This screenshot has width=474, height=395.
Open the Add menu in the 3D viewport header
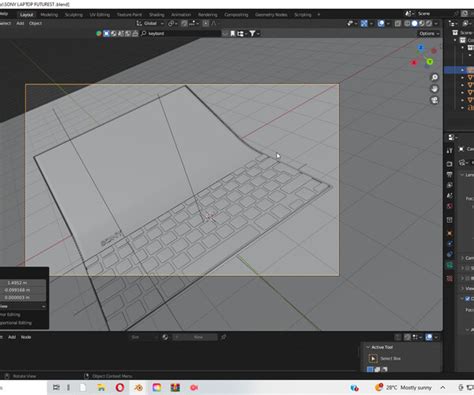[20, 23]
